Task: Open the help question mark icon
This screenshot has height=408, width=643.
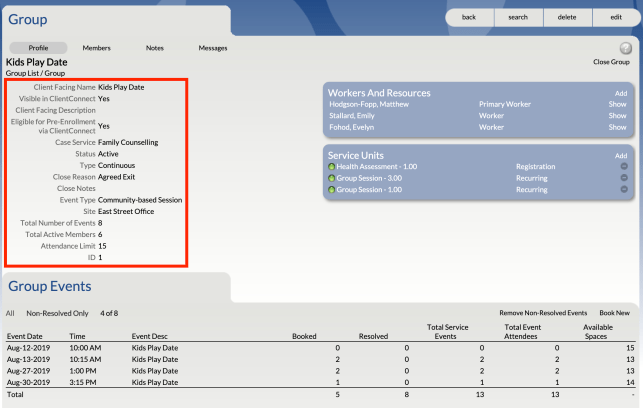Action: click(x=625, y=48)
